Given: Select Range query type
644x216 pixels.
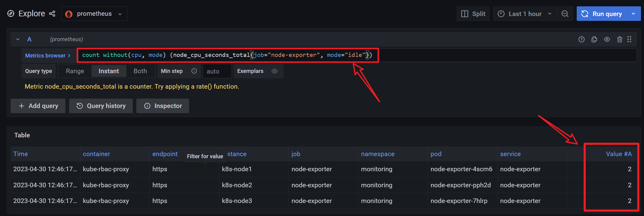Looking at the screenshot, I should 75,71.
